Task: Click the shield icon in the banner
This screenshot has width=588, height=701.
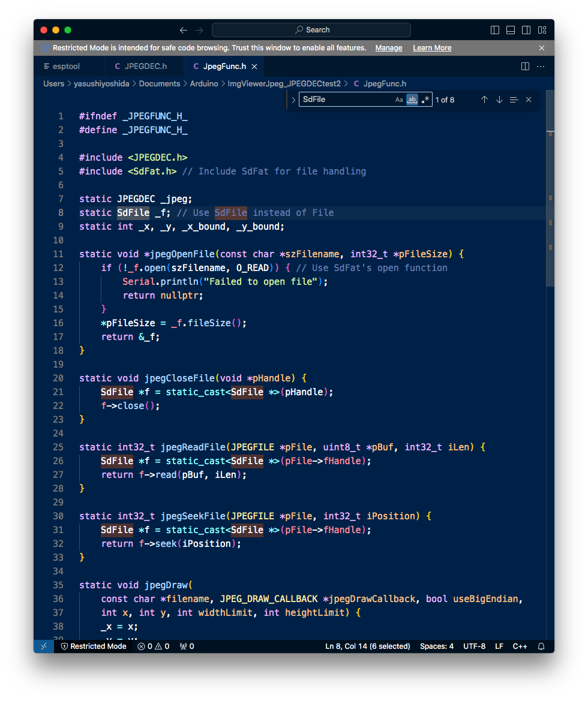Action: pyautogui.click(x=45, y=48)
